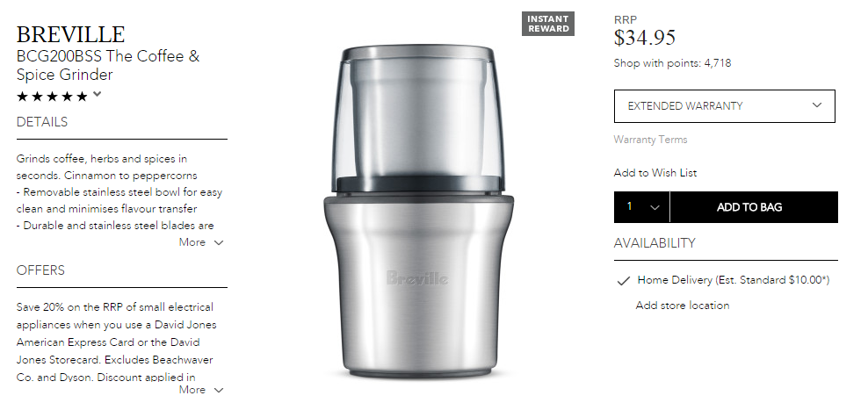Open Warranty Terms link
Viewport: 868px width, 403px height.
tap(650, 140)
